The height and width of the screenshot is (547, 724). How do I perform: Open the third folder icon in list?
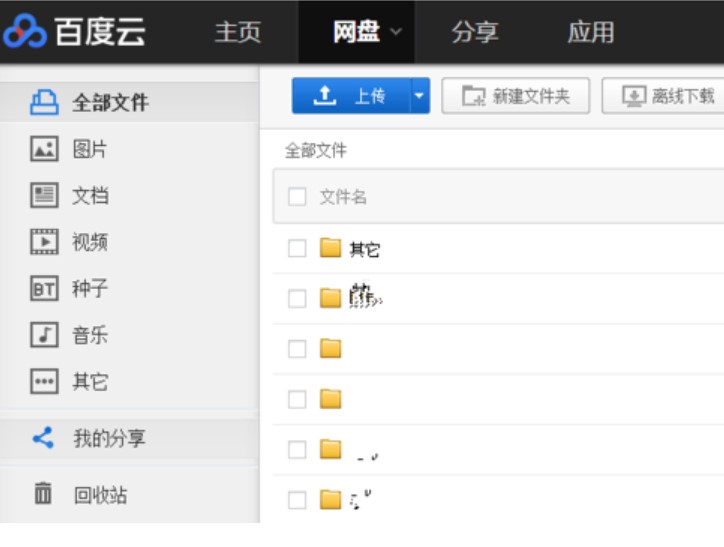[x=331, y=349]
